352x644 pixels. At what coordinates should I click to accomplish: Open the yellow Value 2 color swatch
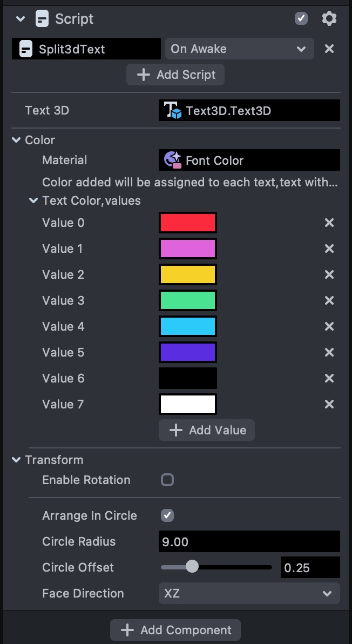click(x=188, y=274)
